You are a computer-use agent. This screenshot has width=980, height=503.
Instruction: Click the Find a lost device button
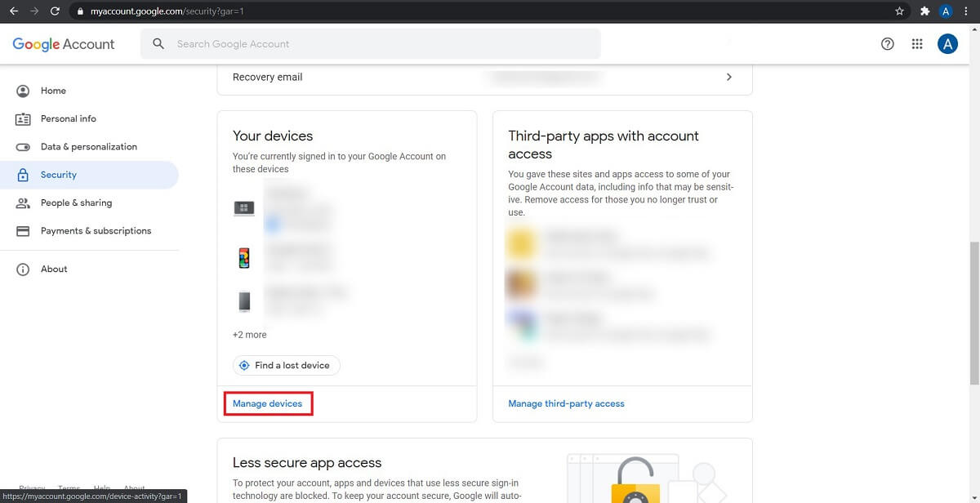(x=287, y=365)
